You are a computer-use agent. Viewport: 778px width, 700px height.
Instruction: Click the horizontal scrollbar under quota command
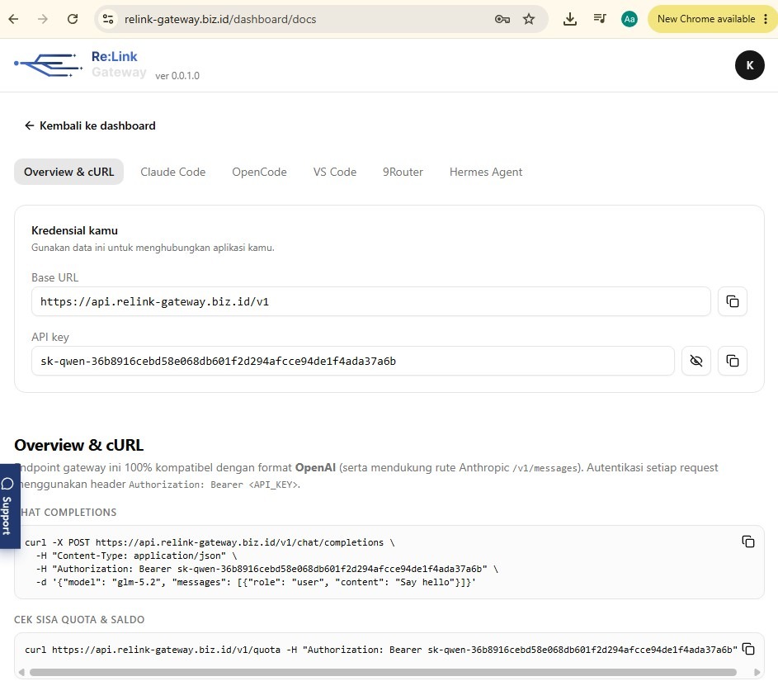(x=383, y=672)
